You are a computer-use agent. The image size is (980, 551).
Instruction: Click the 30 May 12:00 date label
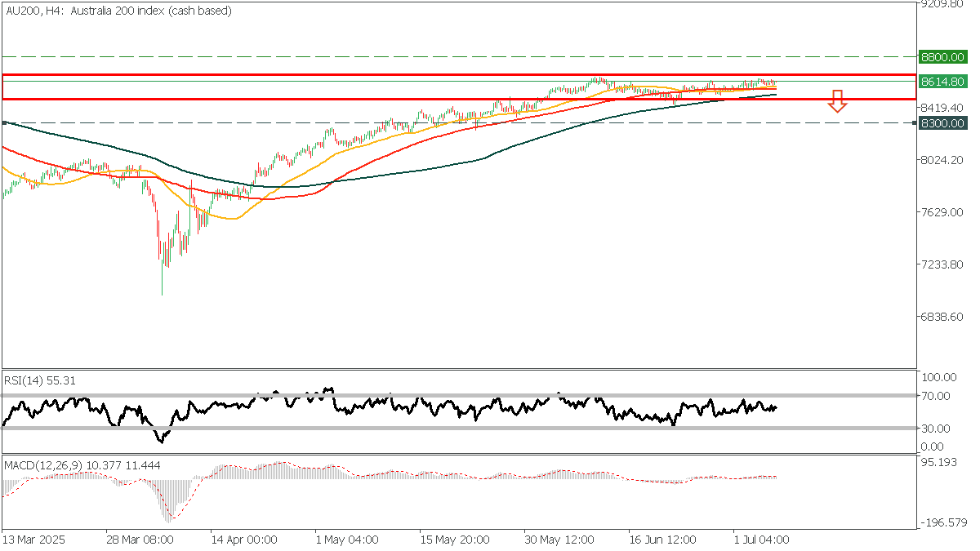click(559, 540)
